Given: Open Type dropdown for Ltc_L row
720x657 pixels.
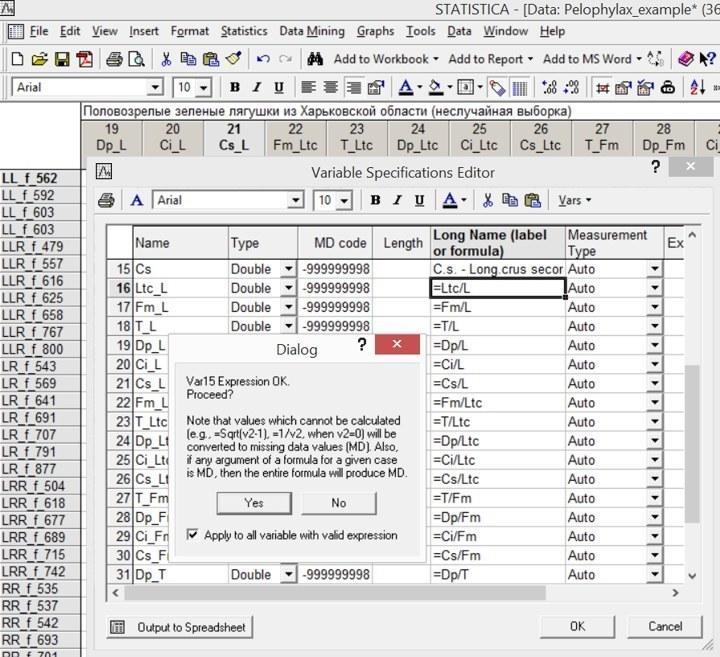Looking at the screenshot, I should 288,288.
